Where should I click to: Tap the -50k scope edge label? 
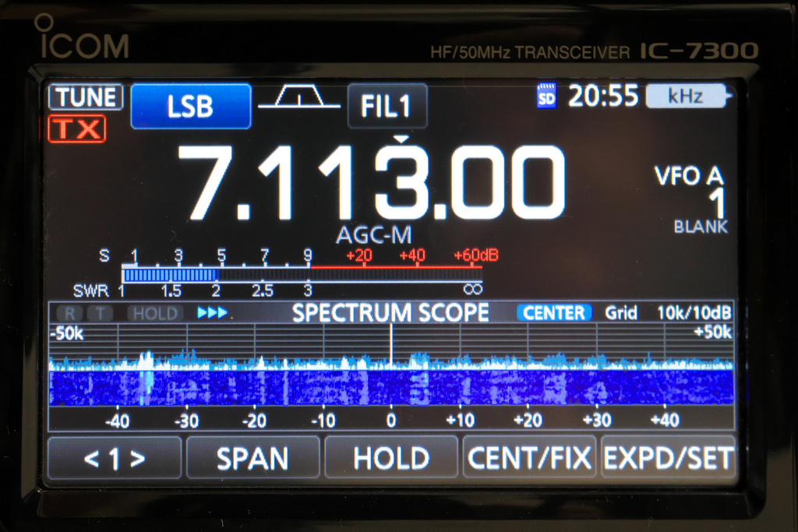[x=67, y=333]
